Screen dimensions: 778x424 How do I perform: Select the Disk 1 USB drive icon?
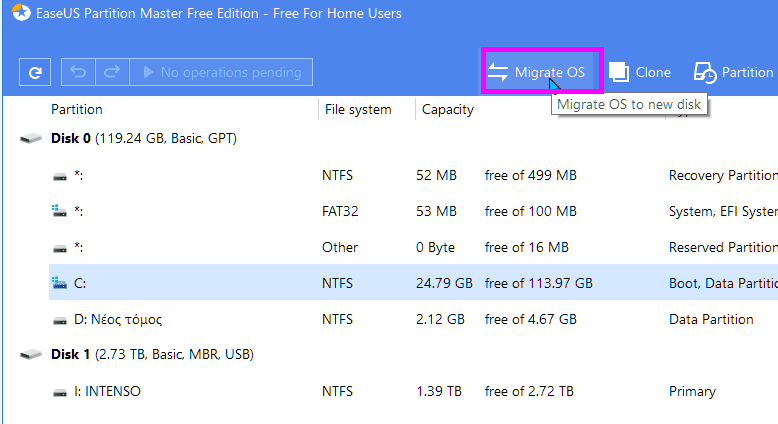click(x=31, y=355)
